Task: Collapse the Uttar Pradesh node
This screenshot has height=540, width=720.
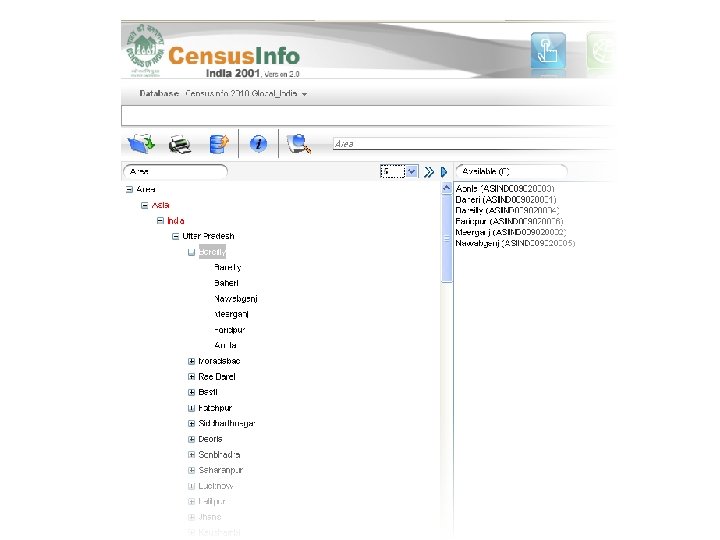Action: pos(175,236)
